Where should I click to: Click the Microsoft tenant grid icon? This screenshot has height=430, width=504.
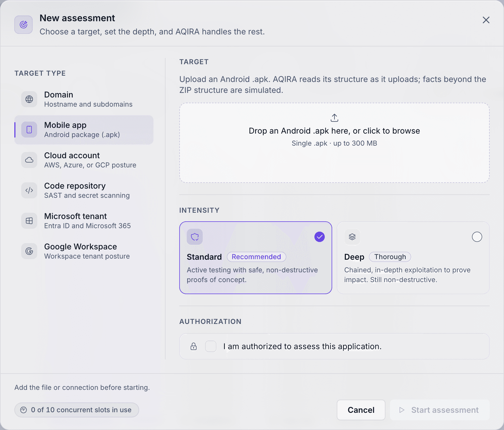[x=29, y=221]
